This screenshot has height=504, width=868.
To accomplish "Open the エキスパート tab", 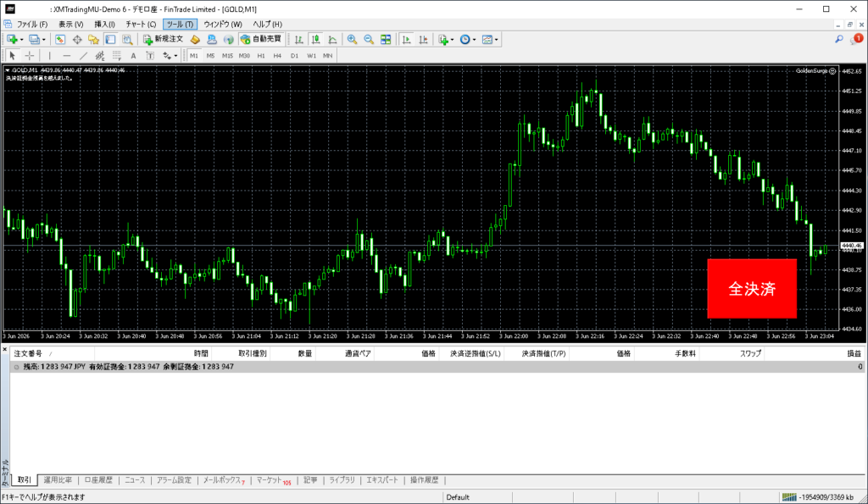I will click(x=382, y=480).
